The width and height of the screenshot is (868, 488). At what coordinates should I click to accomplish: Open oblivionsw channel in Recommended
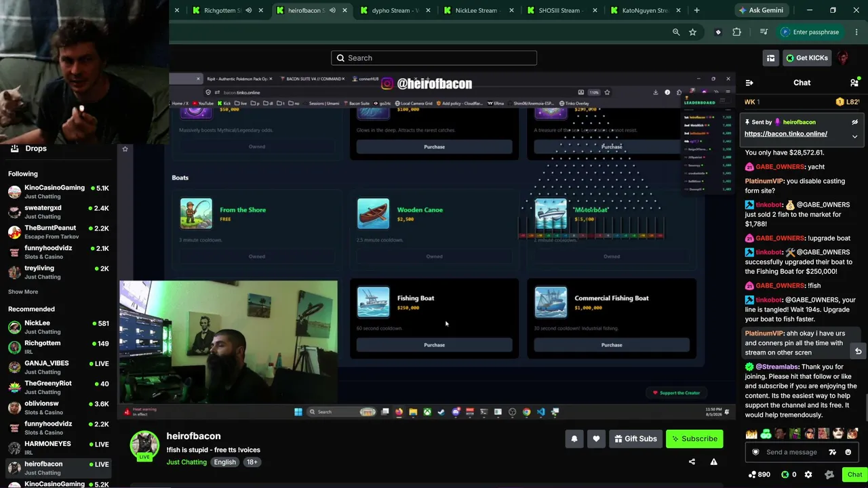(x=58, y=408)
